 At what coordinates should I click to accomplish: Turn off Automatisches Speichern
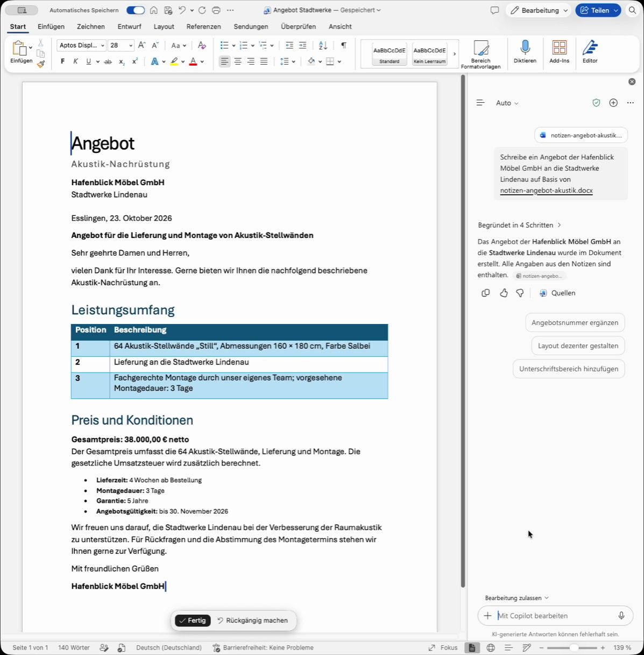(x=136, y=10)
